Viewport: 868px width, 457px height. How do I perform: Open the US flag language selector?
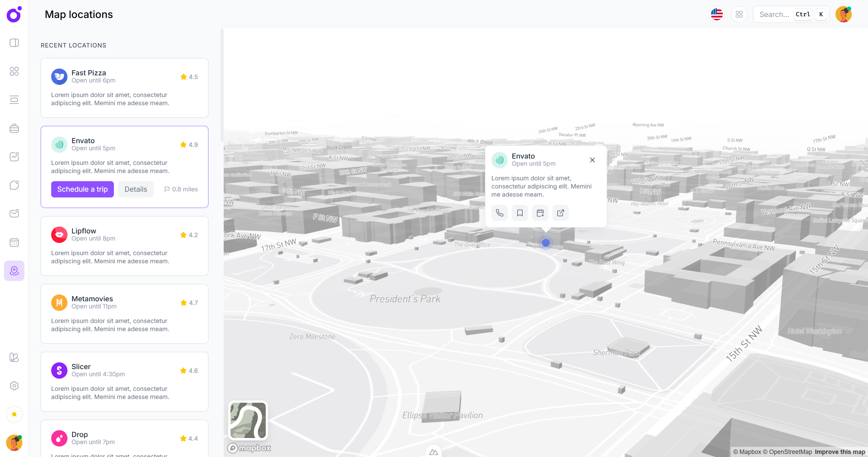click(716, 14)
